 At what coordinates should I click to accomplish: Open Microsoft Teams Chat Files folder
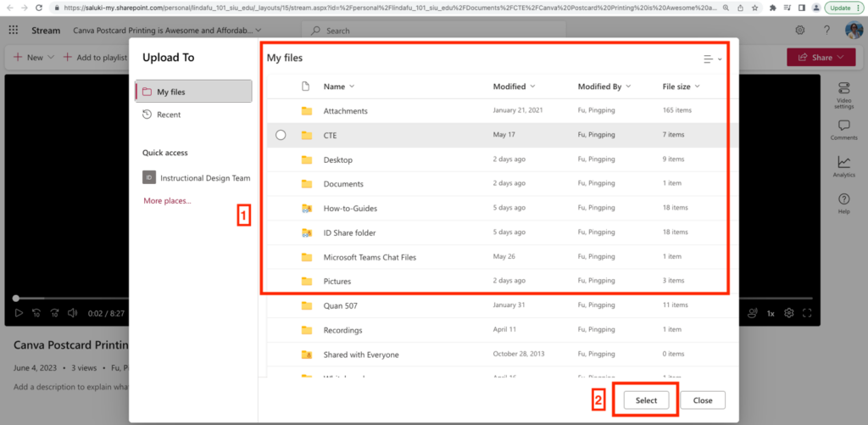point(370,257)
